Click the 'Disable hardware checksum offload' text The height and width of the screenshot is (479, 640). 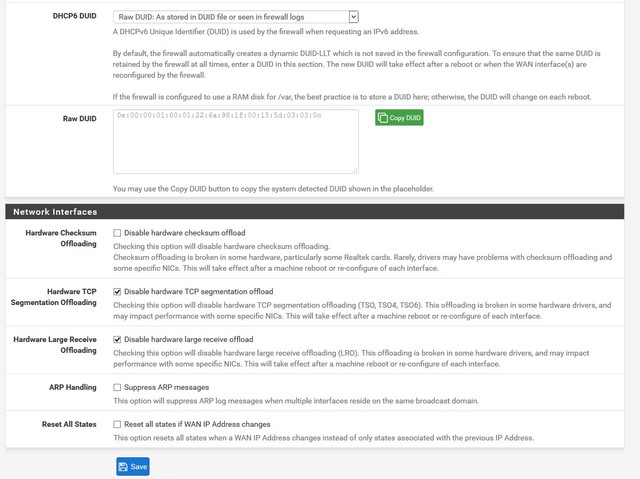click(185, 233)
